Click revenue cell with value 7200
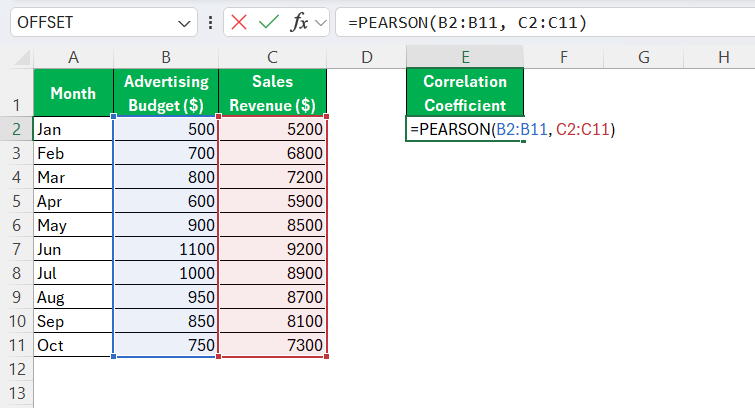This screenshot has width=755, height=408. coord(273,177)
